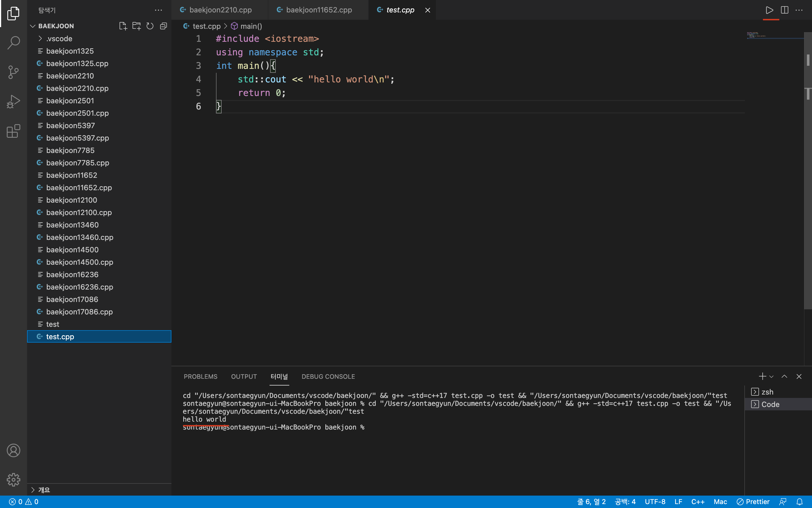Viewport: 812px width, 508px height.
Task: Close the test.cpp editor tab
Action: click(x=427, y=10)
